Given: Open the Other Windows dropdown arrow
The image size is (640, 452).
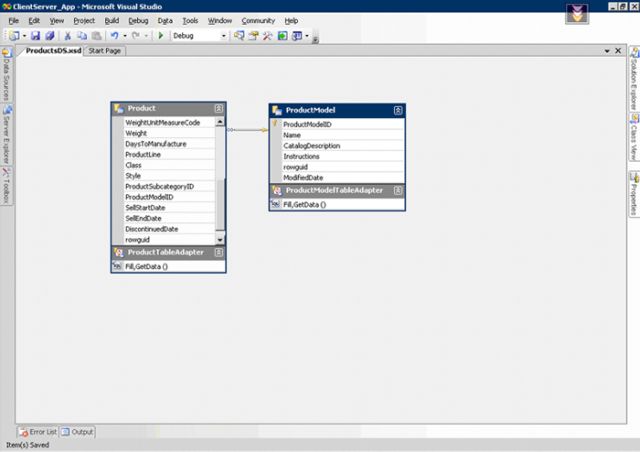Looking at the screenshot, I should click(x=307, y=36).
